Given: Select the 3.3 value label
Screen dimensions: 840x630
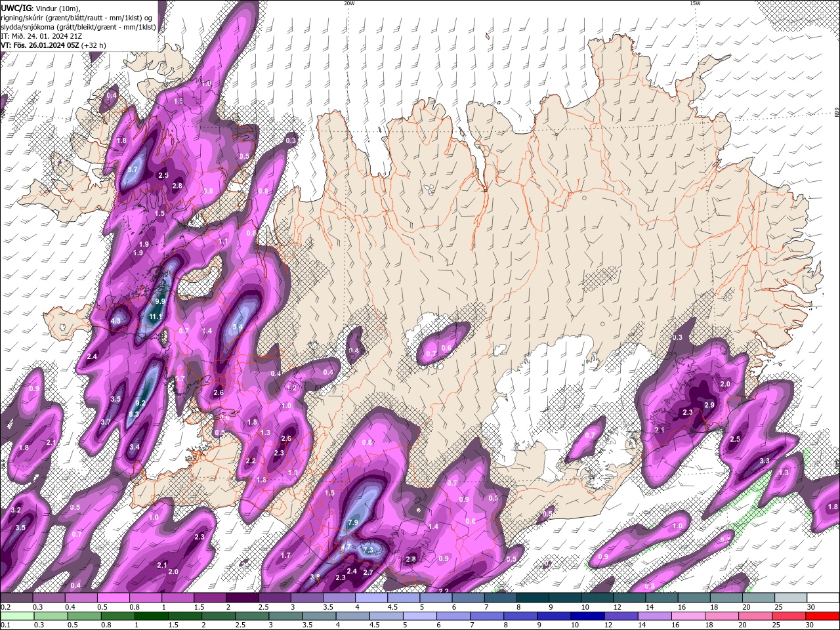Looking at the screenshot, I should [765, 461].
